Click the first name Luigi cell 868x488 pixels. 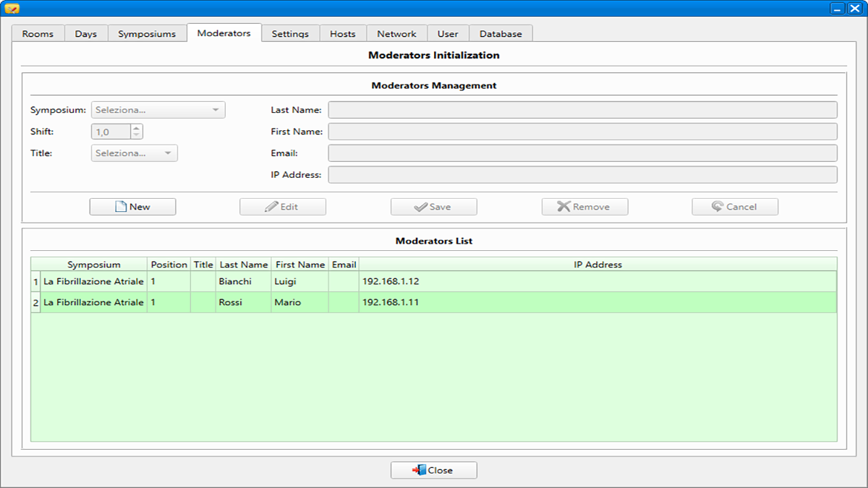tap(300, 281)
